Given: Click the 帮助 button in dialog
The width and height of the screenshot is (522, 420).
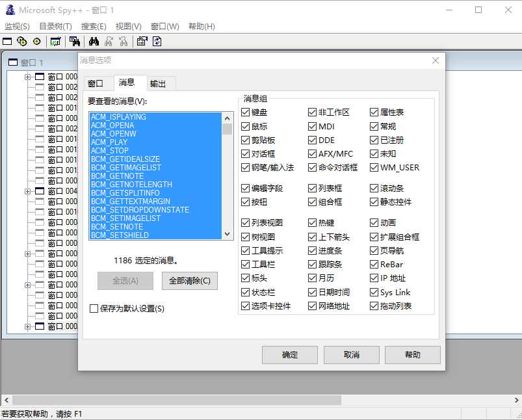Looking at the screenshot, I should 413,355.
